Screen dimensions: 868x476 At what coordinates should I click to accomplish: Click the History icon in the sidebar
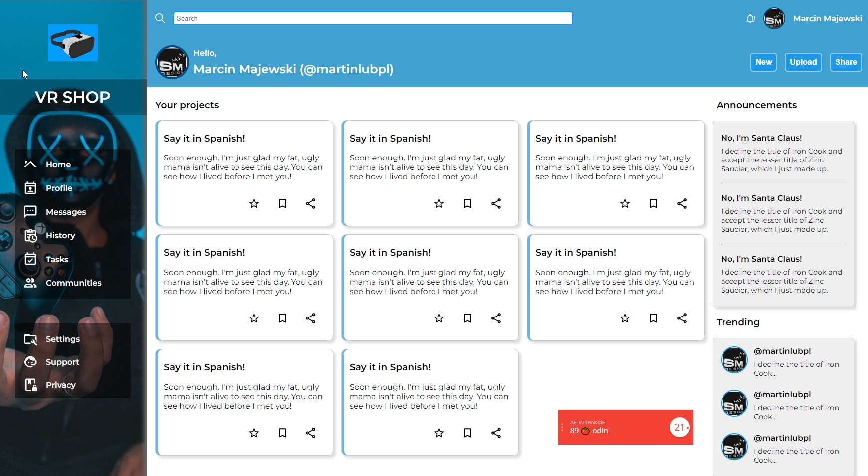click(x=30, y=235)
